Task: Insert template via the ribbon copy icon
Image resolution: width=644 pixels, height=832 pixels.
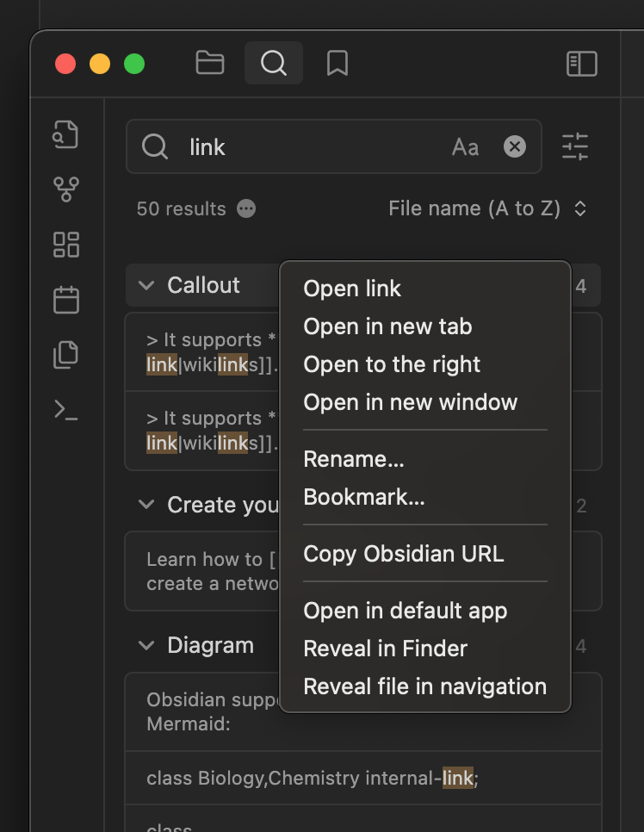Action: click(65, 355)
